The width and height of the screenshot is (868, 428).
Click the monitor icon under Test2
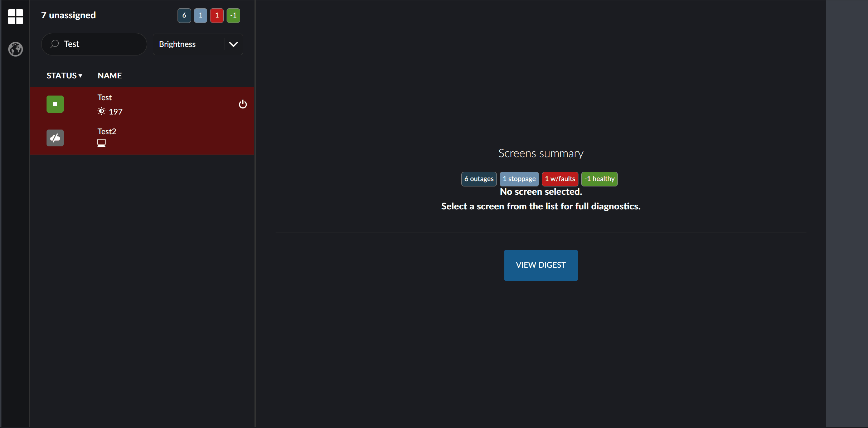pyautogui.click(x=101, y=143)
